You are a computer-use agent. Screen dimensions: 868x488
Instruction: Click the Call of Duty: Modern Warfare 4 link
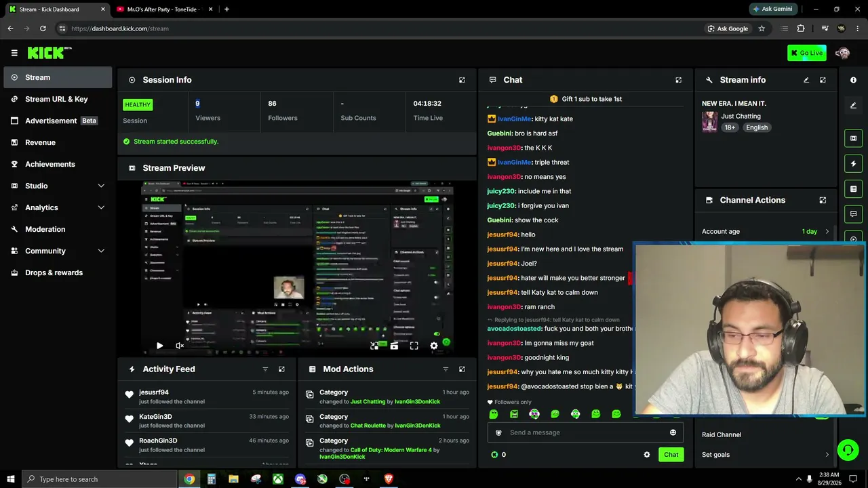391,450
